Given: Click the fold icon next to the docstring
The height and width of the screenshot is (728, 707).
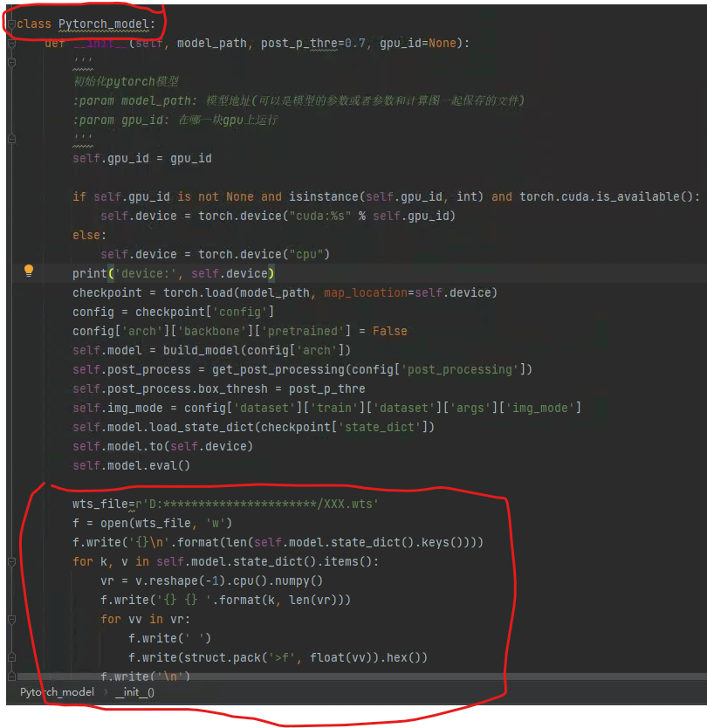Looking at the screenshot, I should pos(10,63).
